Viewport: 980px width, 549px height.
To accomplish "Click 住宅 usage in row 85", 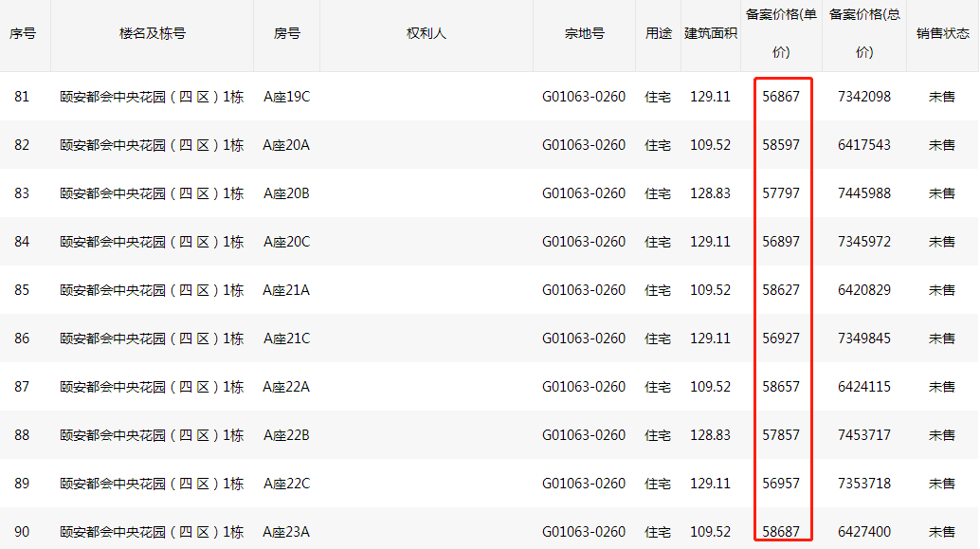I will [658, 290].
